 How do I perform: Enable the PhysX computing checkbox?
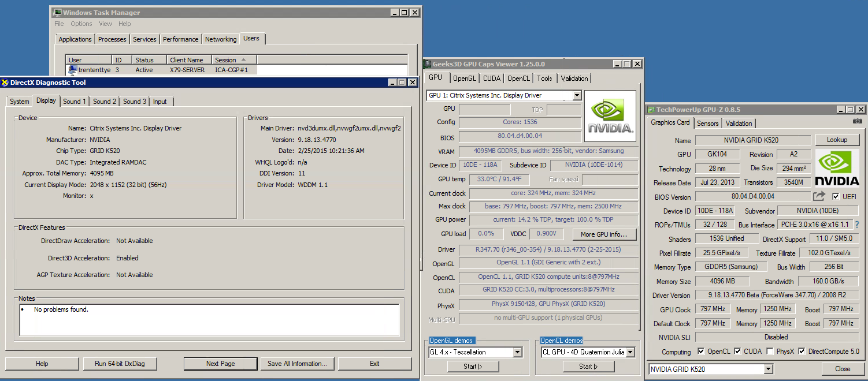[x=770, y=351]
